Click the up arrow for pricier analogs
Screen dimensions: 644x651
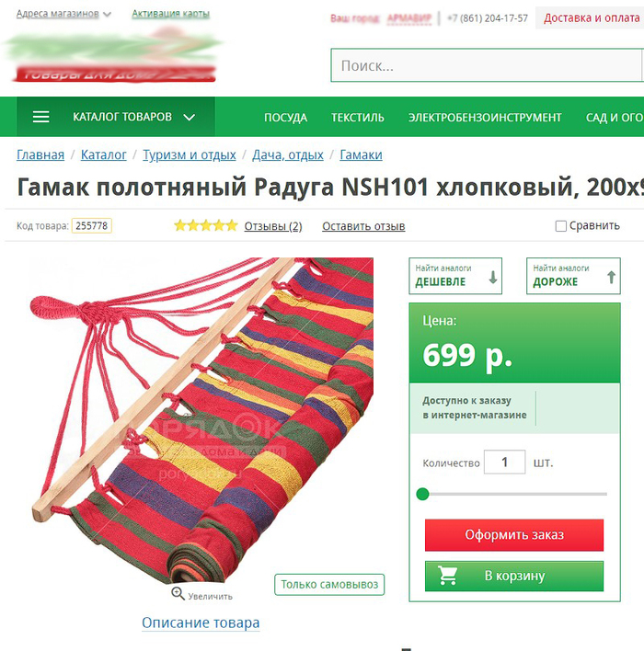tap(611, 277)
